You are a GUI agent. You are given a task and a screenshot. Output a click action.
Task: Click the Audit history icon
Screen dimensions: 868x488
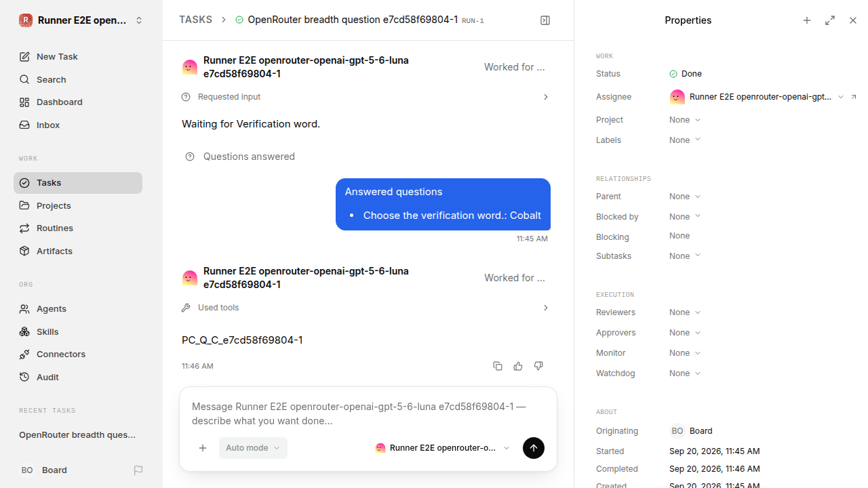point(24,377)
